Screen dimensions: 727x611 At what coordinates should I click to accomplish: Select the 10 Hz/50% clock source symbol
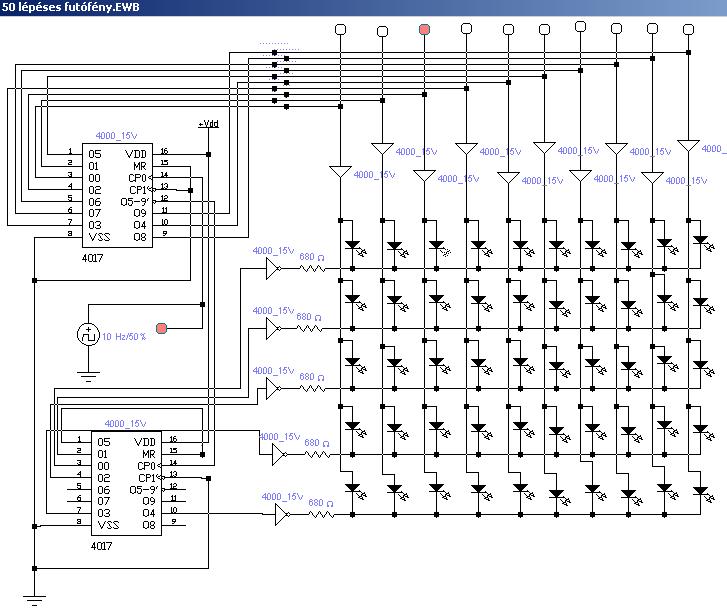[88, 335]
